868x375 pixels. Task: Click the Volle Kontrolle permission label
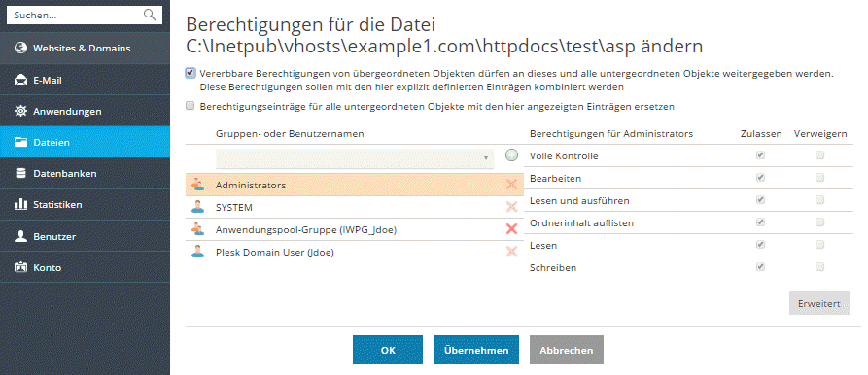(x=564, y=156)
